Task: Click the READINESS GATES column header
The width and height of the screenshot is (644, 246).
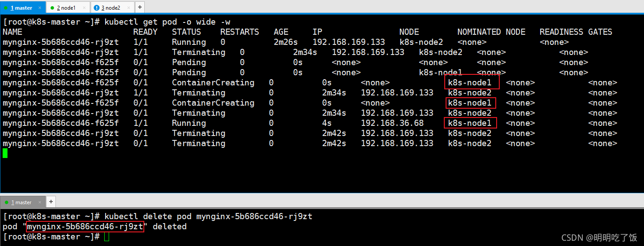Action: tap(576, 32)
